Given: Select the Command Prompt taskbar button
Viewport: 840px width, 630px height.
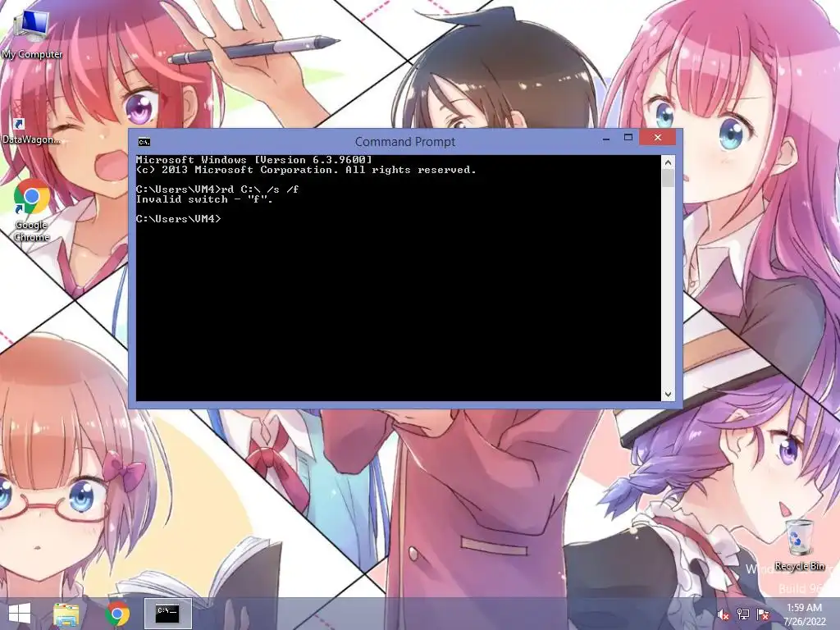Looking at the screenshot, I should coord(167,614).
